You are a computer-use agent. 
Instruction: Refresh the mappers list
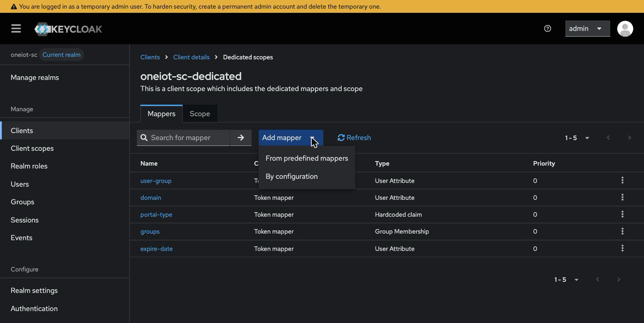click(x=354, y=138)
